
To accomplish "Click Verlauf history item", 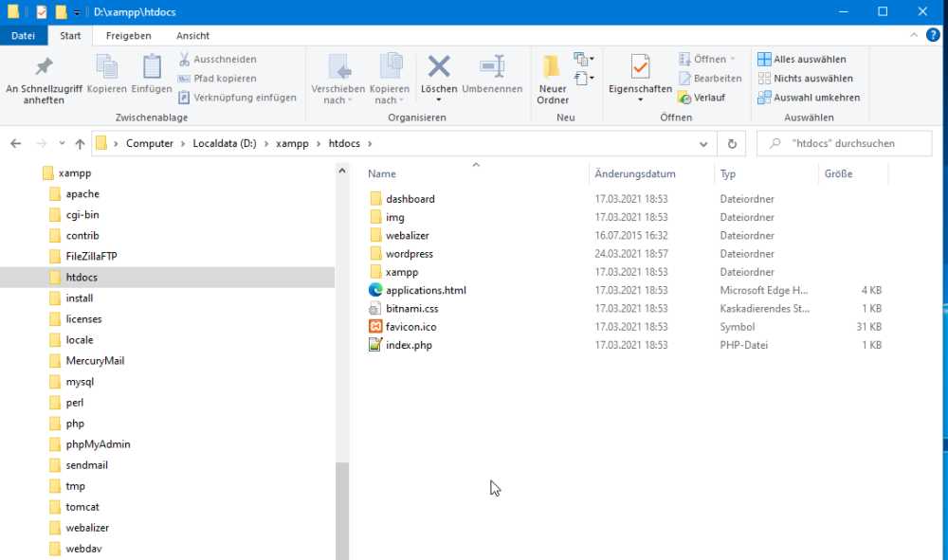I will (x=702, y=98).
